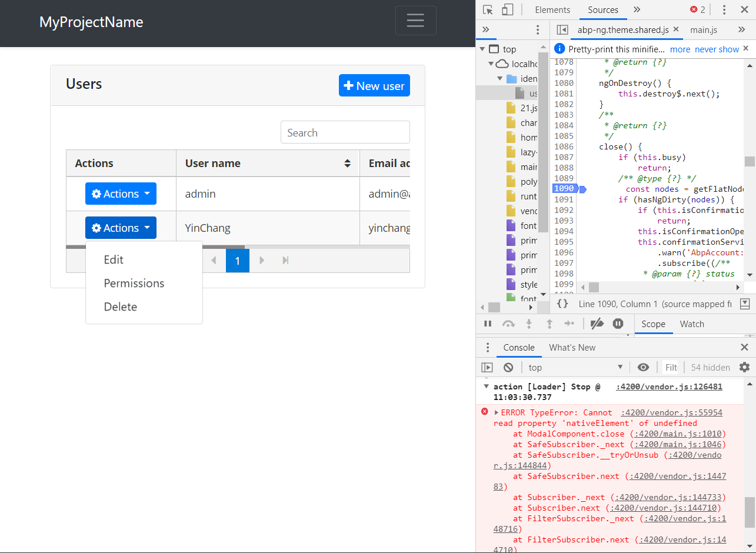Select the inspect element tool
Screen dimensions: 756x553
[487, 9]
